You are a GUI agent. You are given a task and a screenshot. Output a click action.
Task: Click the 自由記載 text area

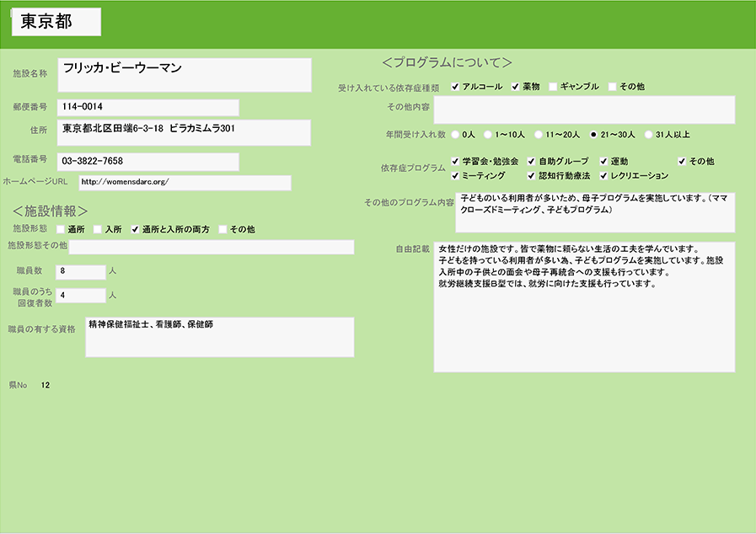pyautogui.click(x=584, y=307)
